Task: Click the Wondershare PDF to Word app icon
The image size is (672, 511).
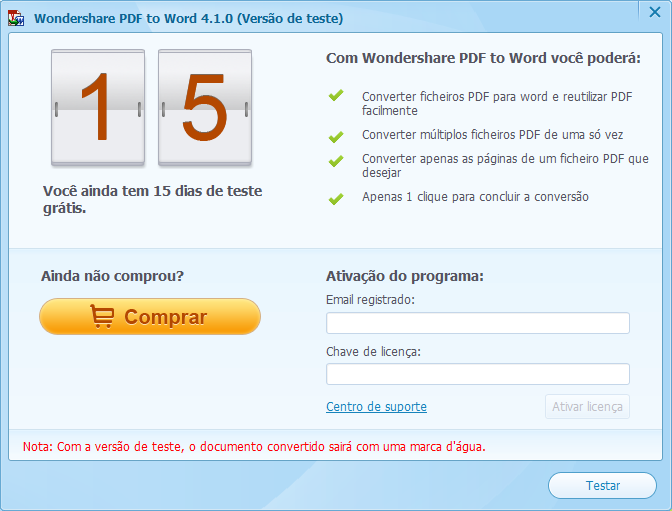Action: 16,18
